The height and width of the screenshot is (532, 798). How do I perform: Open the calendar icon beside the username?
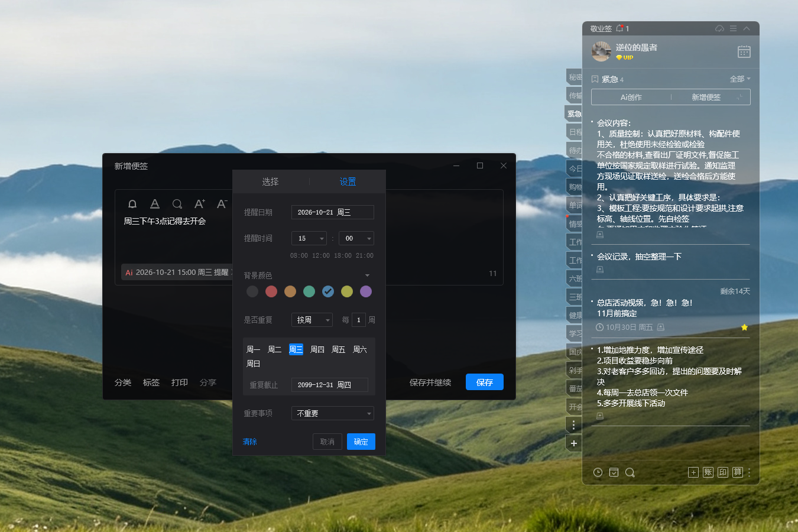[x=744, y=51]
